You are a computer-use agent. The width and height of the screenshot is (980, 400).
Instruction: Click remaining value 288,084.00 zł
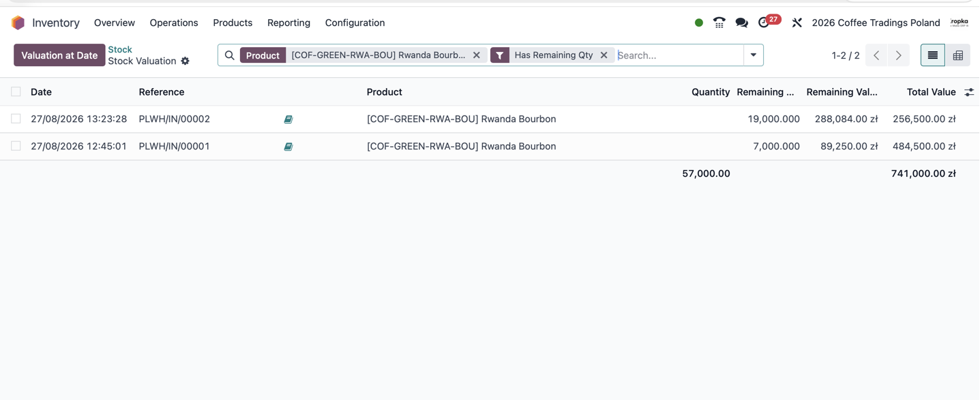846,119
